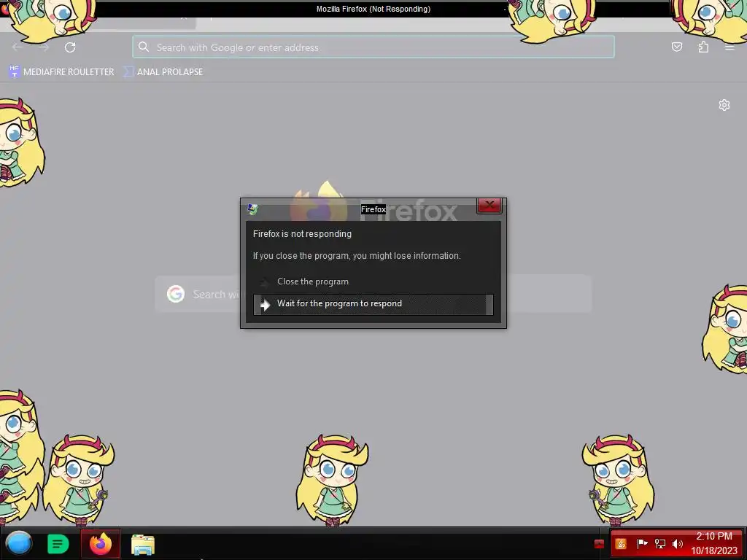The image size is (747, 560).
Task: Close the Firefox not responding dialog
Action: point(489,205)
